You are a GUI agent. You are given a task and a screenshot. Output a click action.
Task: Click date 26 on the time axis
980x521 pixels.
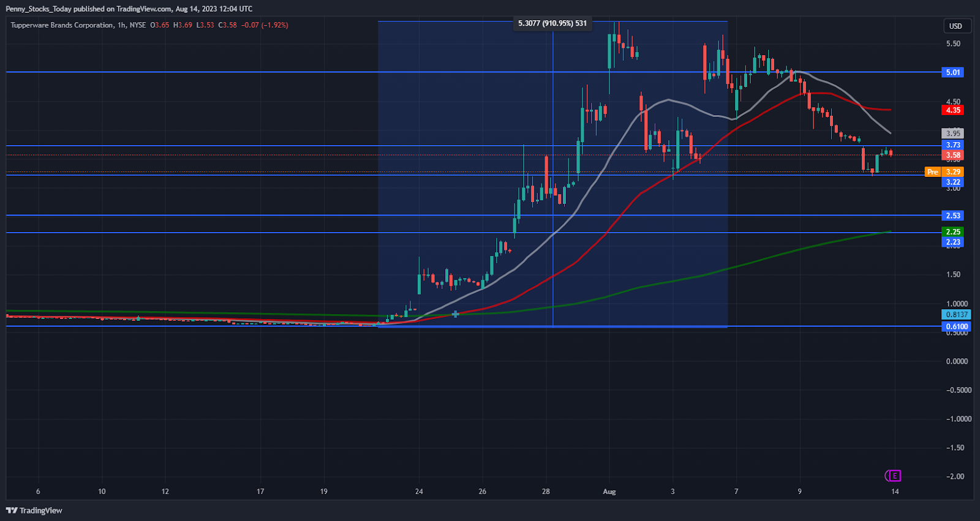click(483, 492)
